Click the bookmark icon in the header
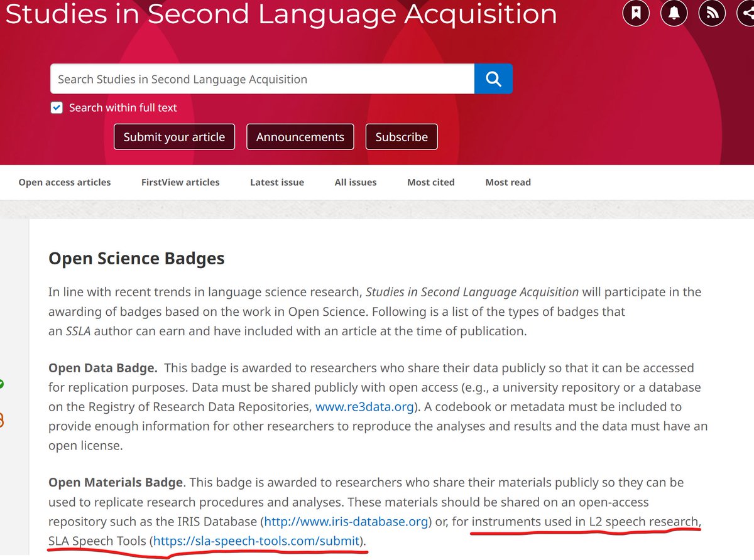754x560 pixels. 636,14
